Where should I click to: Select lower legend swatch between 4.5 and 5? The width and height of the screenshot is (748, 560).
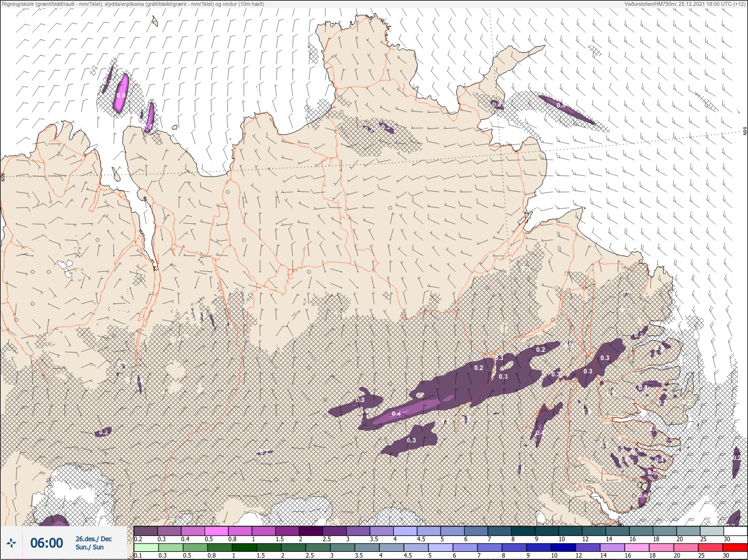416,548
